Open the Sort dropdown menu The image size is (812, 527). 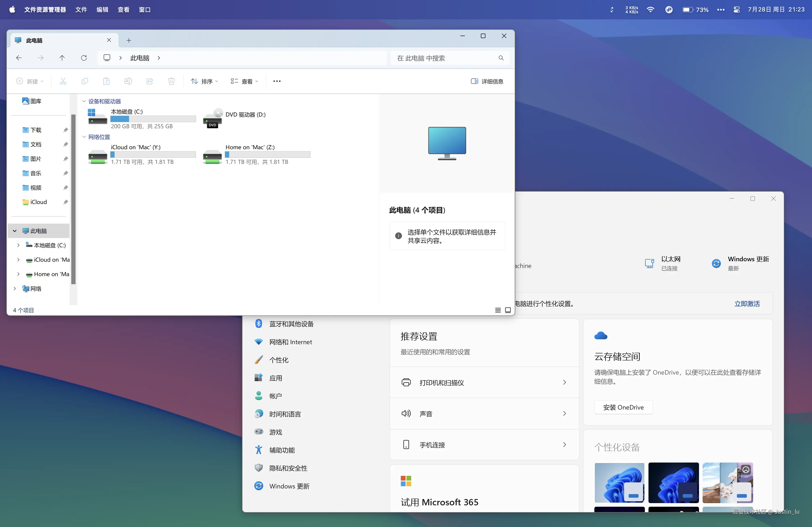click(x=204, y=81)
